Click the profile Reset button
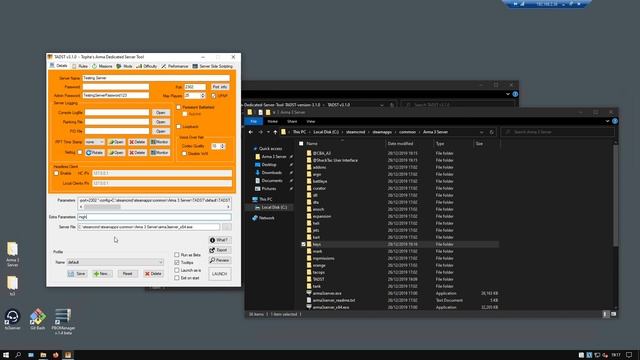Screen dimensions: 640x360 pyautogui.click(x=127, y=274)
